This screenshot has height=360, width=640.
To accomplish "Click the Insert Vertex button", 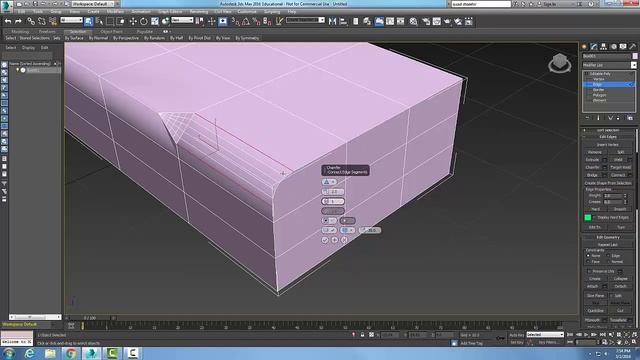I will click(608, 144).
